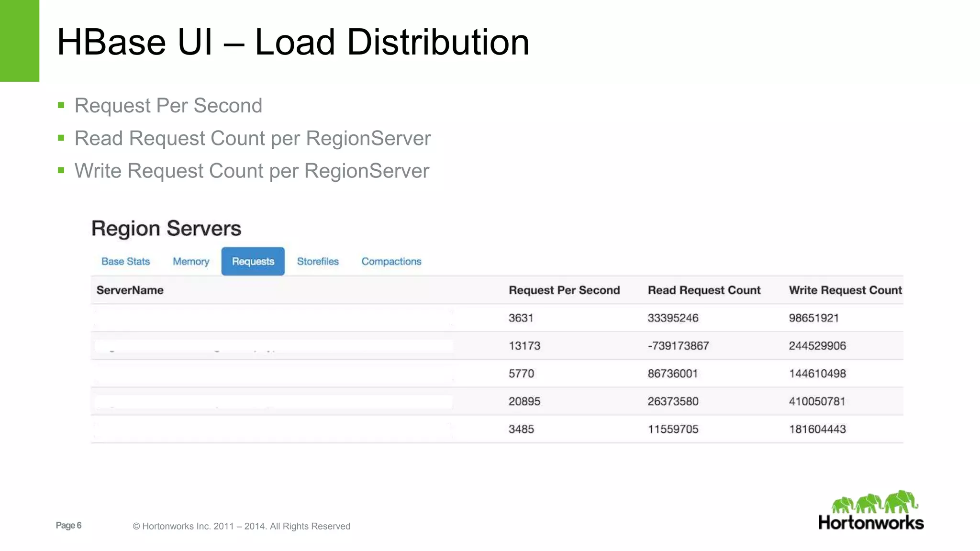Click the Hortonworks copyright notice
Image resolution: width=980 pixels, height=551 pixels.
pos(241,526)
